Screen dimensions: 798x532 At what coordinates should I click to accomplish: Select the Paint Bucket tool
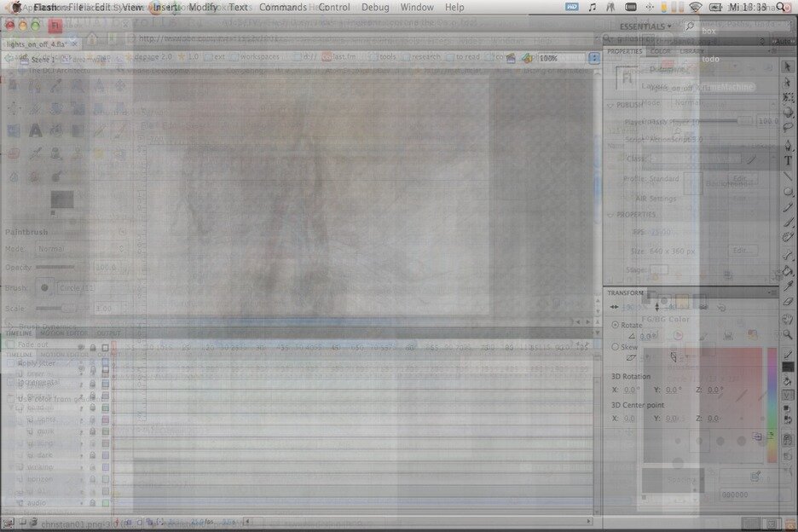pyautogui.click(x=787, y=270)
